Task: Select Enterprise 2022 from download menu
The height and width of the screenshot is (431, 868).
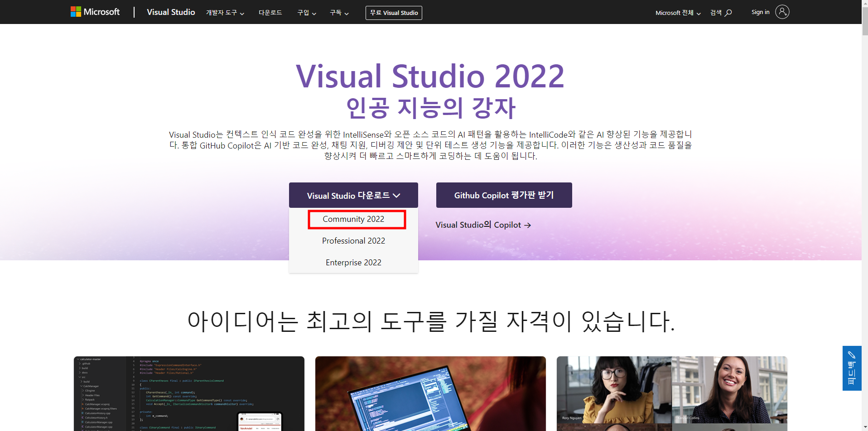Action: pos(353,263)
